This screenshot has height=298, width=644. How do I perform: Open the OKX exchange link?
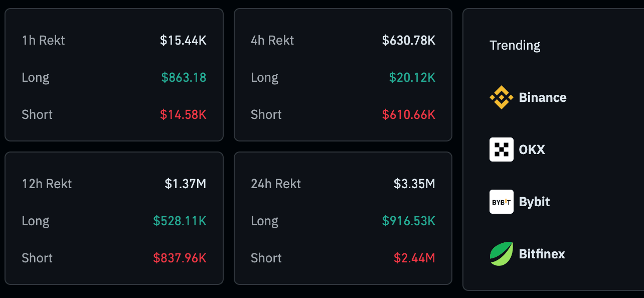click(x=532, y=150)
